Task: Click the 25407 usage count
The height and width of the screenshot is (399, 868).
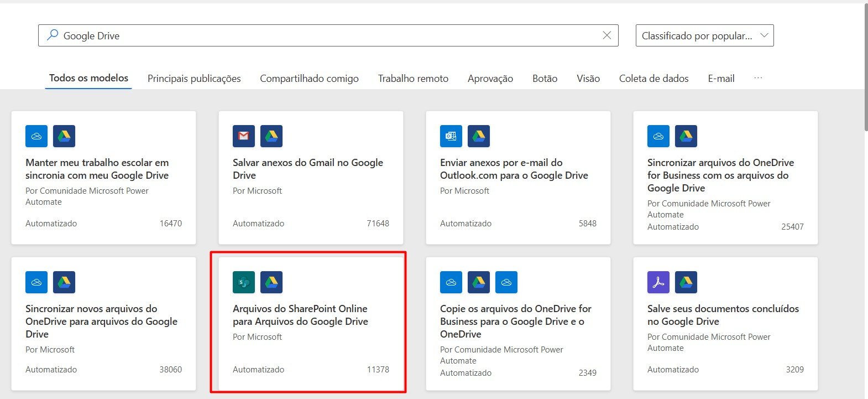Action: [x=792, y=227]
